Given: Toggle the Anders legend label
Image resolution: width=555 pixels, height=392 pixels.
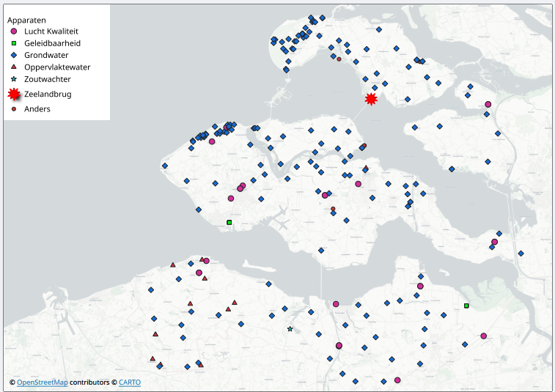Looking at the screenshot, I should [x=37, y=109].
